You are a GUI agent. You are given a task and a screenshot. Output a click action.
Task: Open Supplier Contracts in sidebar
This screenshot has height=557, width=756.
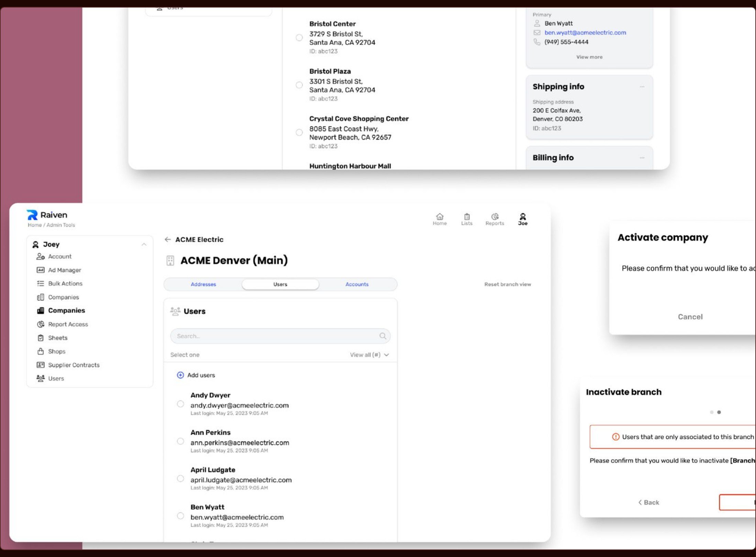pos(74,365)
